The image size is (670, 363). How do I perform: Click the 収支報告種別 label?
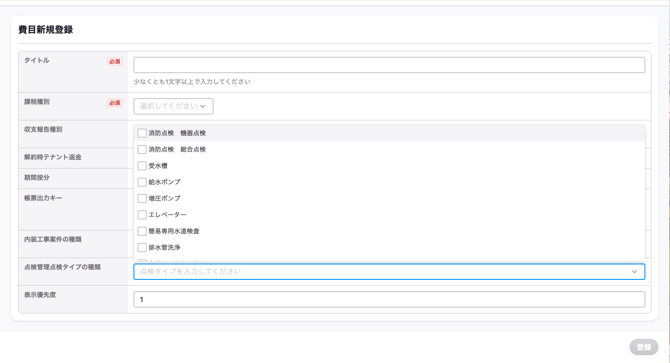point(43,129)
